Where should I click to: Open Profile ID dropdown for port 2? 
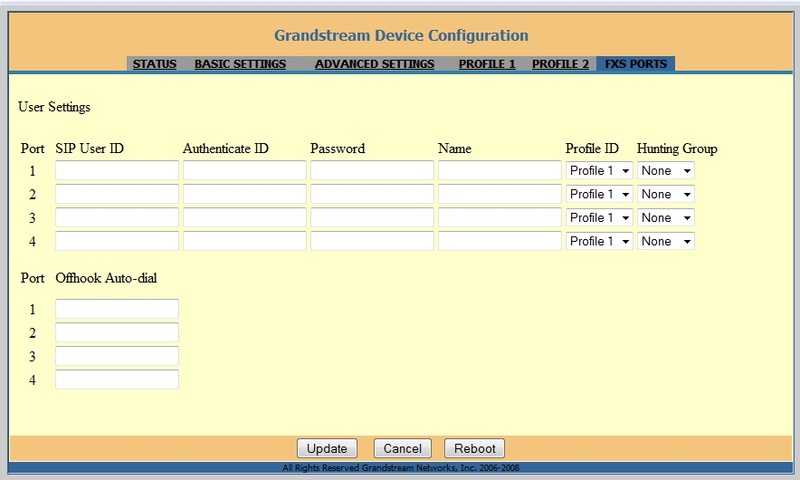click(x=599, y=194)
